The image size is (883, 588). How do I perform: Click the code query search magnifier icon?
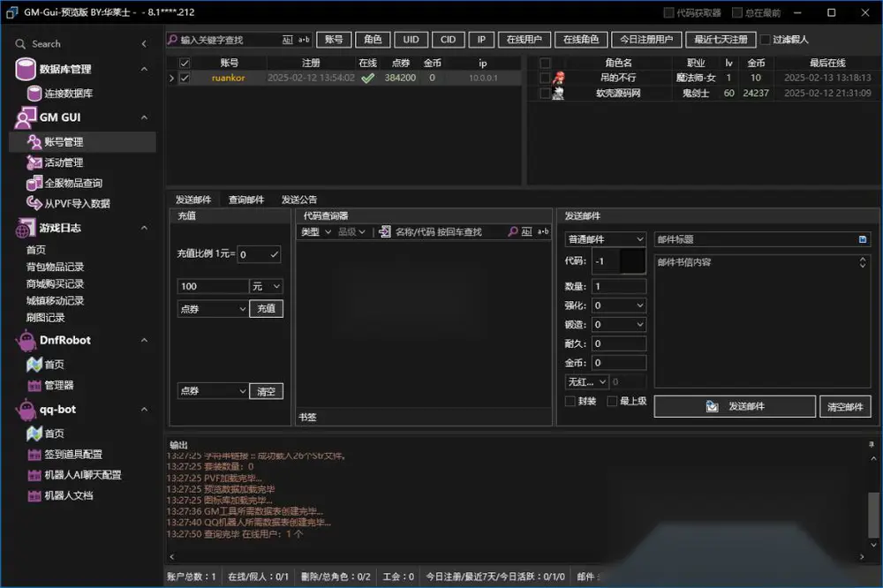(x=512, y=231)
